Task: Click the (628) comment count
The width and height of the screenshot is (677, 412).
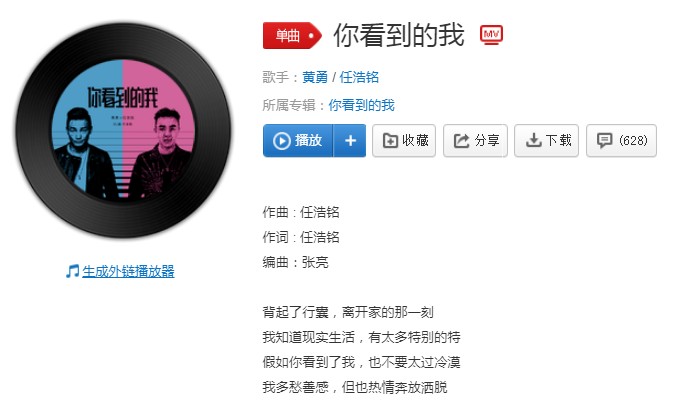Action: pyautogui.click(x=633, y=140)
